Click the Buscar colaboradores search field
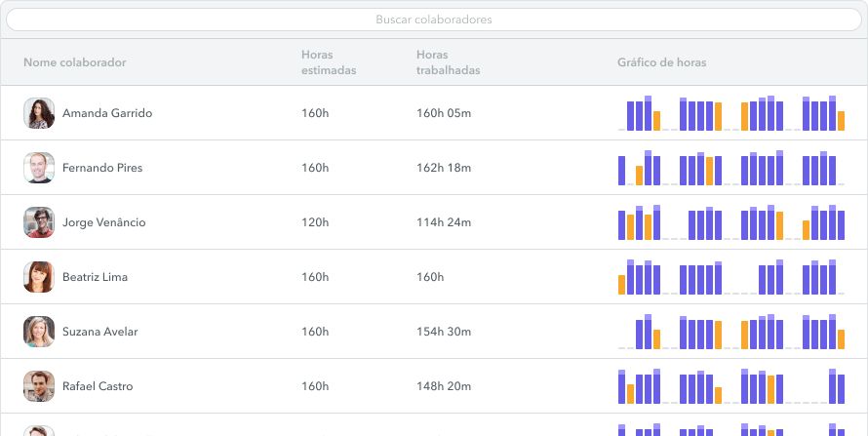Screen dimensions: 868x436 pyautogui.click(x=433, y=20)
